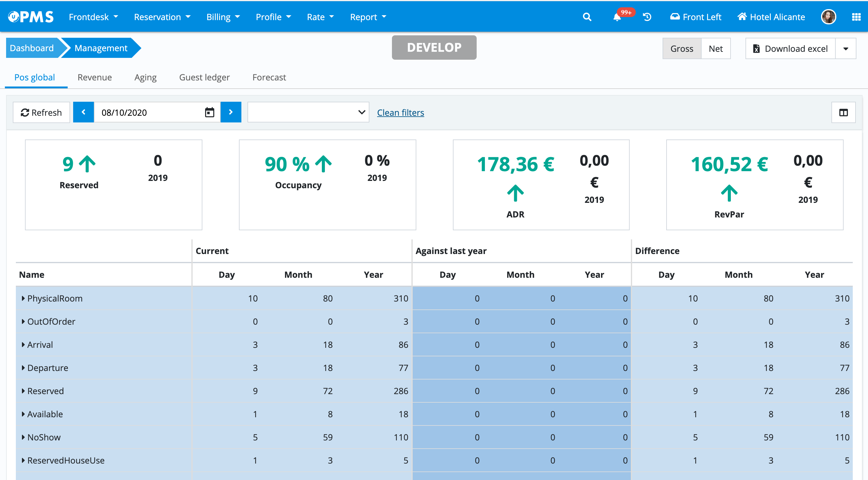Open the Download excel dropdown arrow
Image resolution: width=868 pixels, height=480 pixels.
(845, 48)
